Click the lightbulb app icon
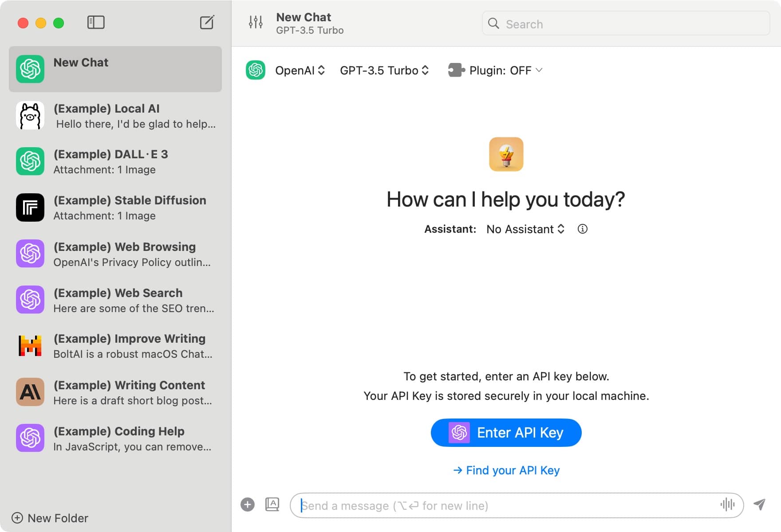This screenshot has width=781, height=532. [506, 154]
